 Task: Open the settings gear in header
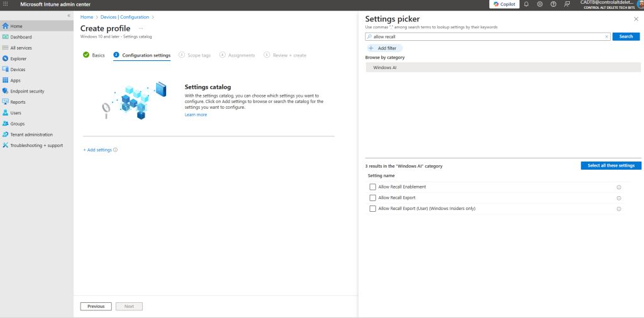[x=540, y=4]
